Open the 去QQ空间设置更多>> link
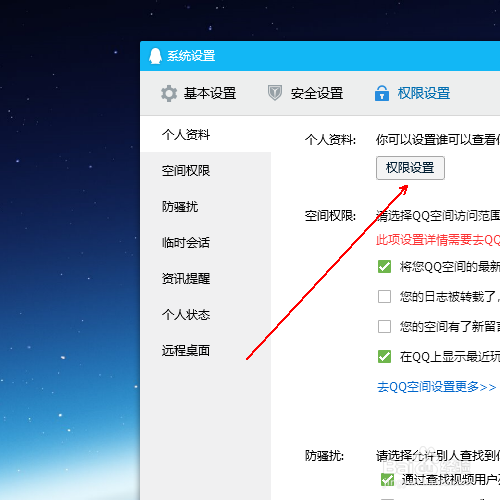Screen dimensions: 500x500 (x=436, y=387)
